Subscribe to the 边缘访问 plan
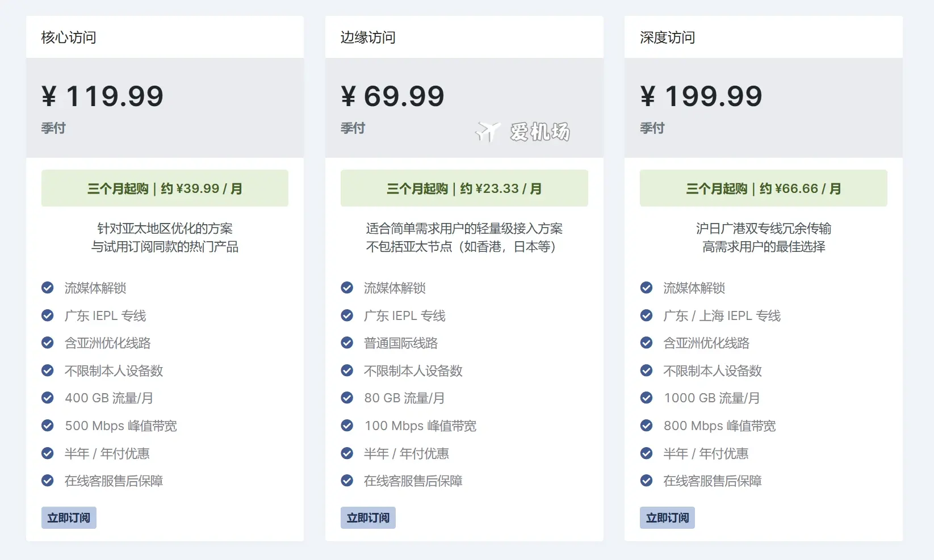934x560 pixels. coord(368,517)
